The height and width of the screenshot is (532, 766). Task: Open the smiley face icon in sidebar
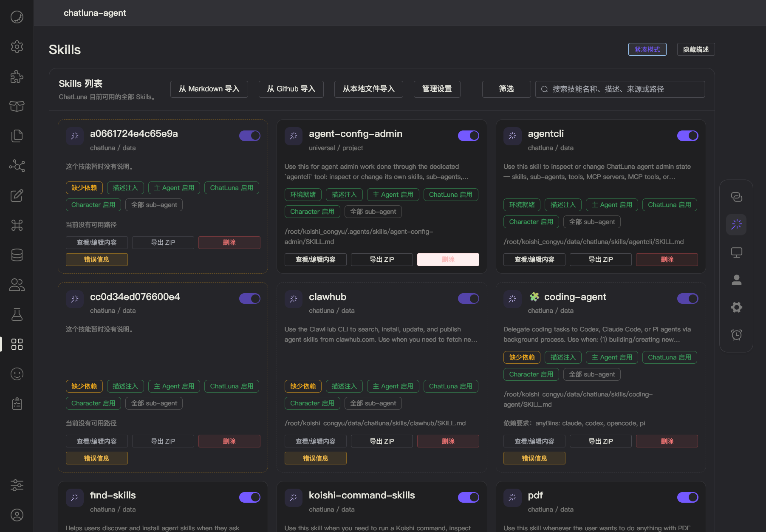point(17,374)
